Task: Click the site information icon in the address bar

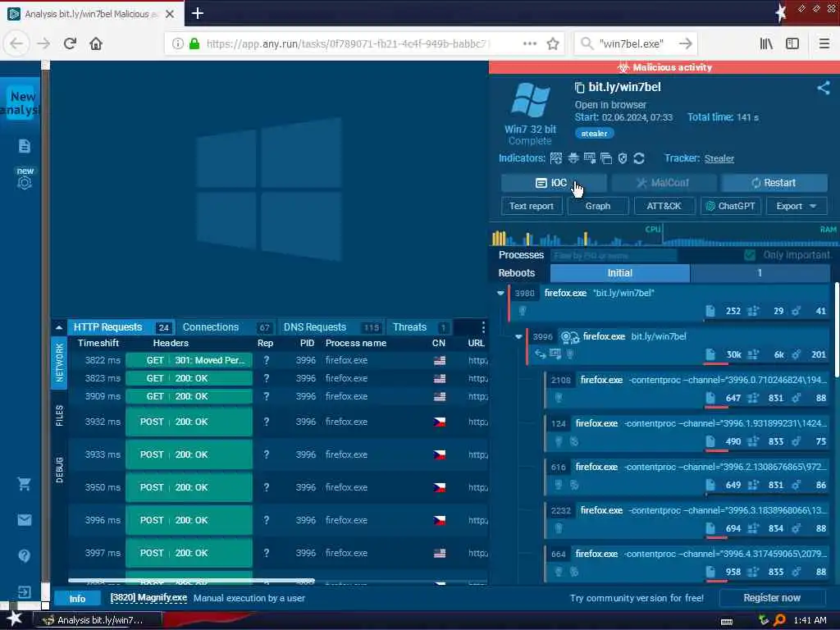Action: 177,43
